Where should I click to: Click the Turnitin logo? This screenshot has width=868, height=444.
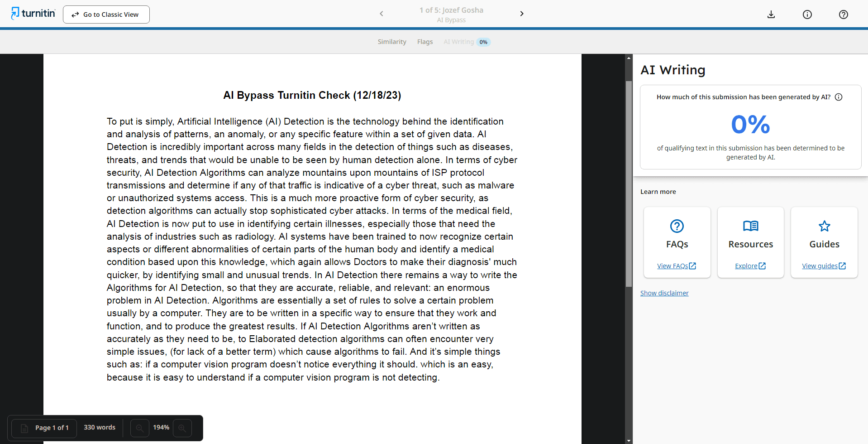click(x=33, y=14)
